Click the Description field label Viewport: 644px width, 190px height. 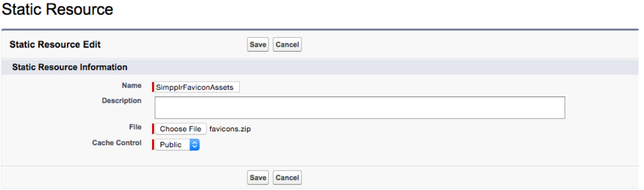[121, 101]
